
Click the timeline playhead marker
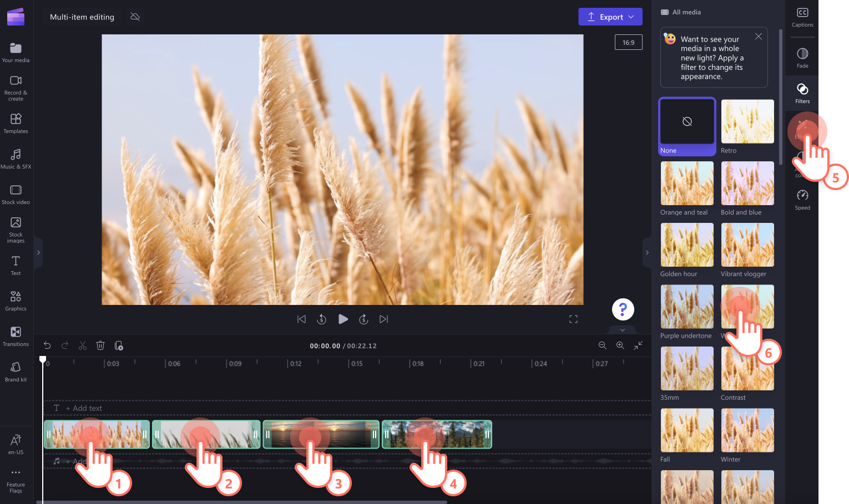(43, 360)
